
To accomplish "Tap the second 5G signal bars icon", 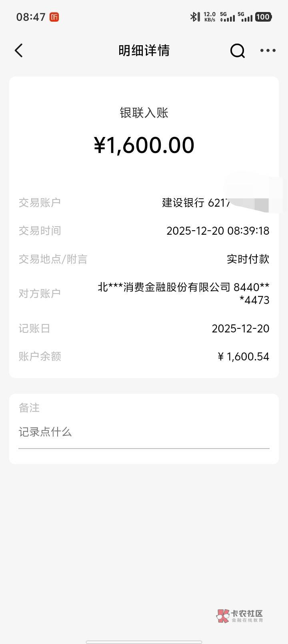I will [x=245, y=17].
